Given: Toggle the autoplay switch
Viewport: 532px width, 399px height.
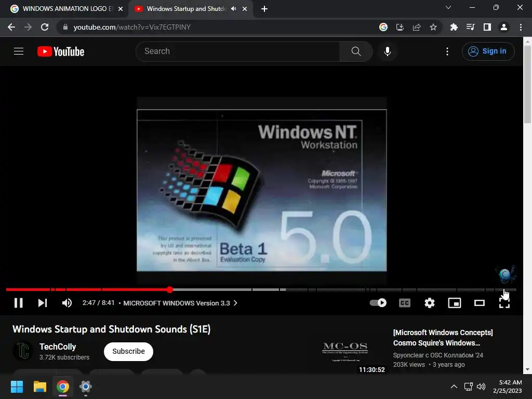Looking at the screenshot, I should click(378, 303).
